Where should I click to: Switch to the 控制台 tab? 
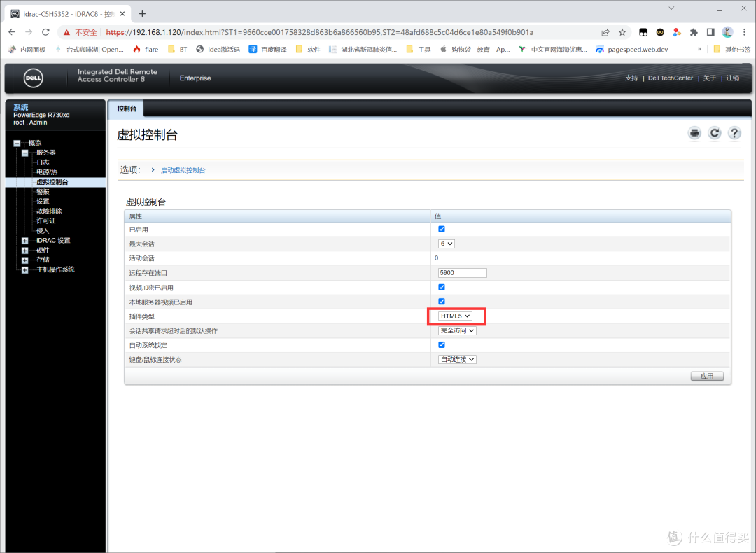click(x=126, y=108)
